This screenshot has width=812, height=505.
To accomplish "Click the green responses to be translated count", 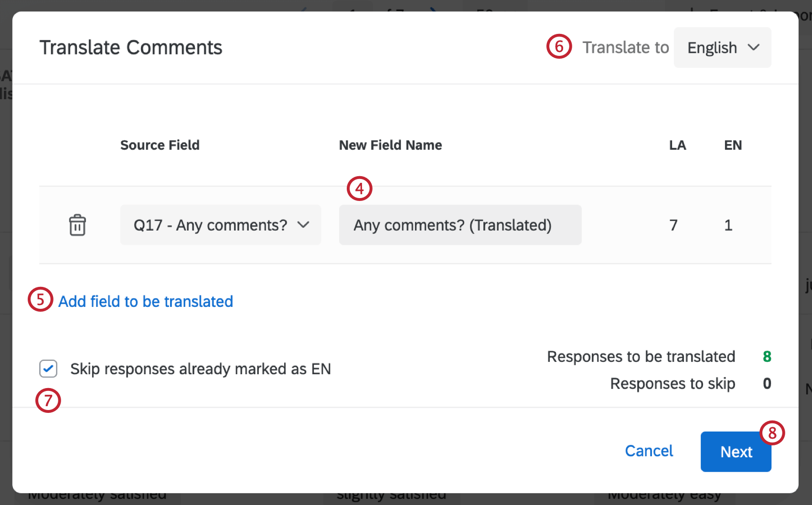I will [x=767, y=357].
